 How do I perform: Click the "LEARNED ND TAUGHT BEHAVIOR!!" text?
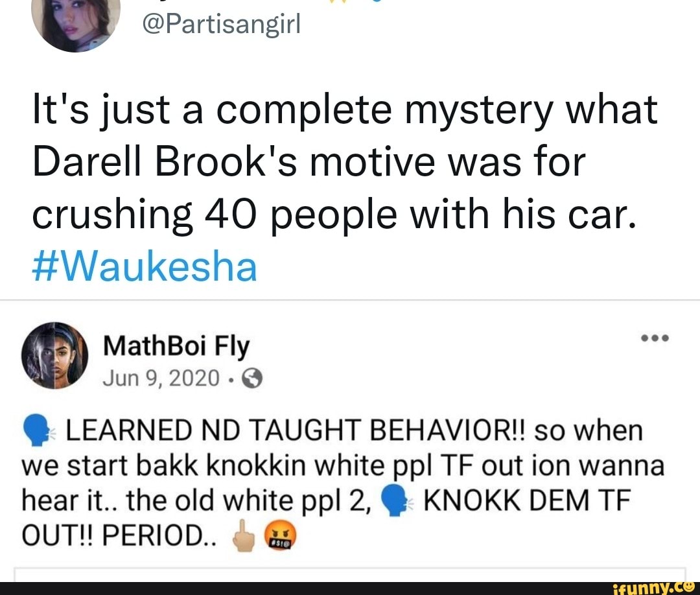[x=297, y=431]
